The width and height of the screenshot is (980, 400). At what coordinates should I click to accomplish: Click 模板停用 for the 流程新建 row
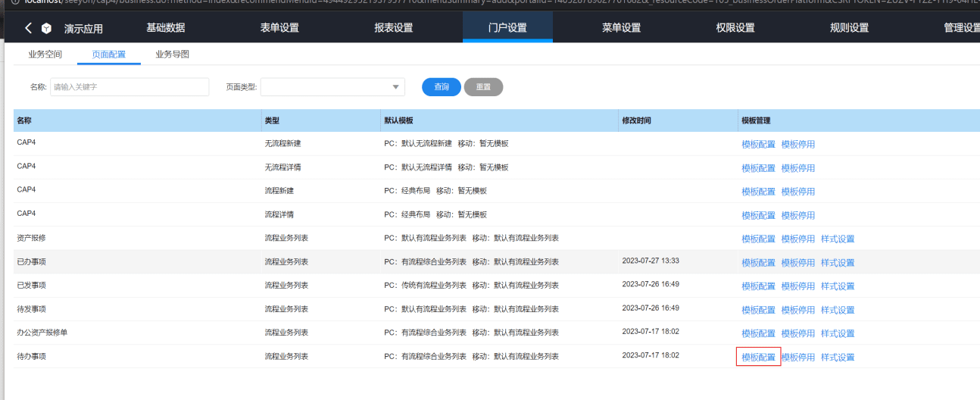[x=798, y=192]
